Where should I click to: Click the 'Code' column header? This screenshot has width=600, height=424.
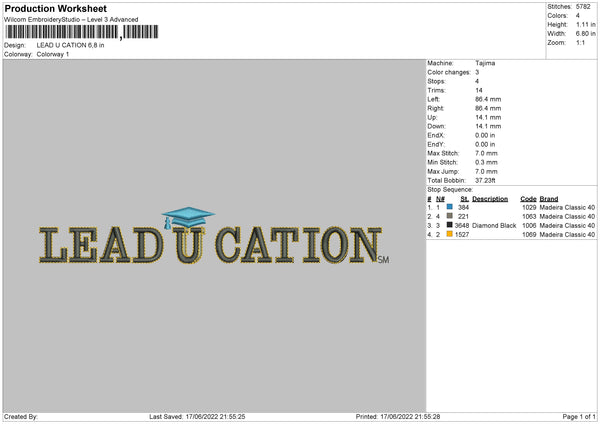[x=528, y=199]
